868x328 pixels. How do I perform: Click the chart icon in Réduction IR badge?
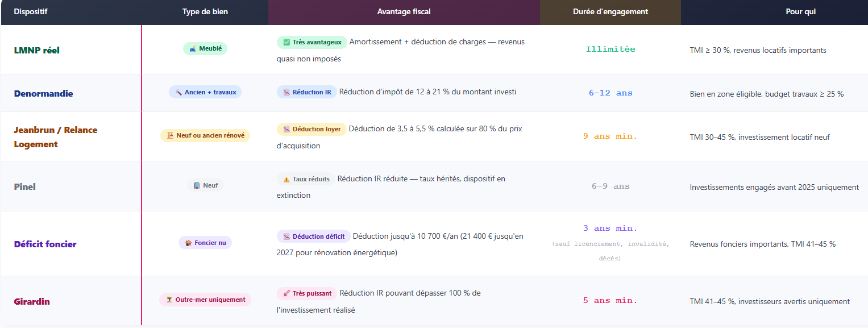(286, 92)
